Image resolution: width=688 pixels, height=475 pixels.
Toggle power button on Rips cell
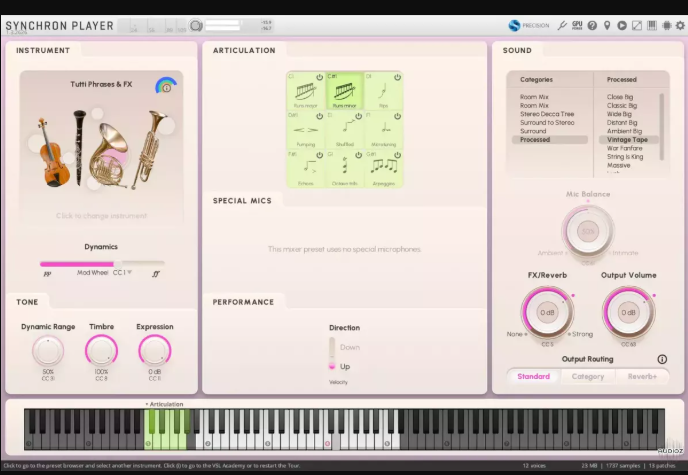[397, 77]
